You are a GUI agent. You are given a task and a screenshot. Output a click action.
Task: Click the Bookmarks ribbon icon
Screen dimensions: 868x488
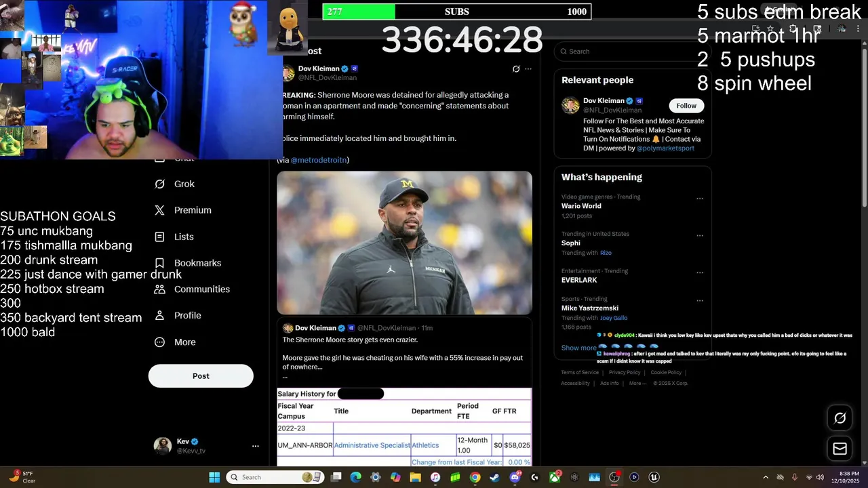coord(160,263)
